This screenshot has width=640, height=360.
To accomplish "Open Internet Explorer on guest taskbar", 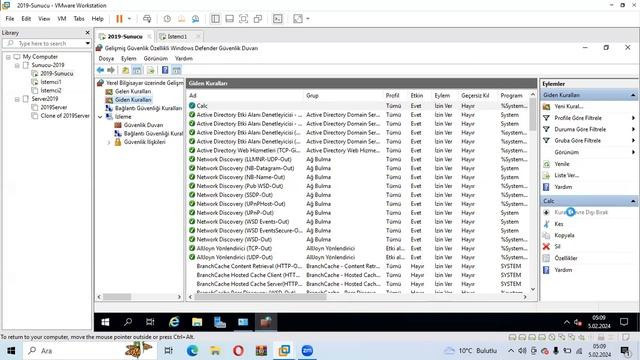I will [x=174, y=322].
